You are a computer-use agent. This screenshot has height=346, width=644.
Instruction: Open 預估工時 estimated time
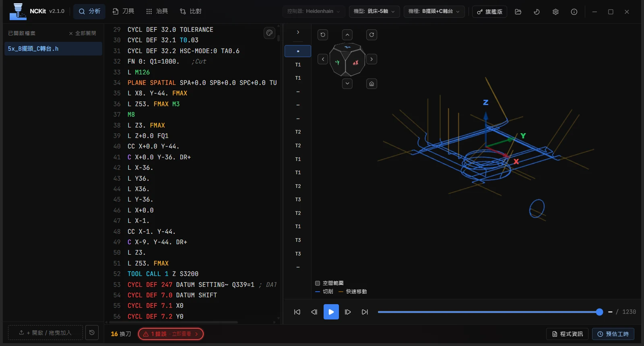point(613,334)
